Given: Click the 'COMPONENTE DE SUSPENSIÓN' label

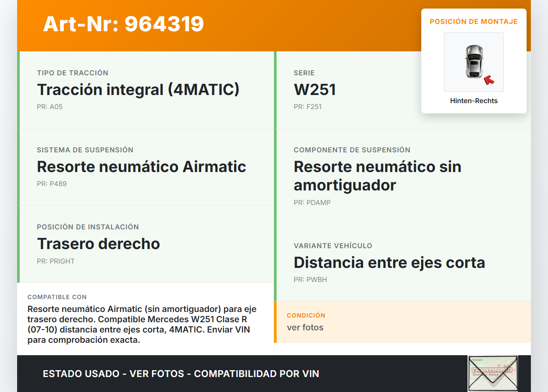Looking at the screenshot, I should click(352, 150).
